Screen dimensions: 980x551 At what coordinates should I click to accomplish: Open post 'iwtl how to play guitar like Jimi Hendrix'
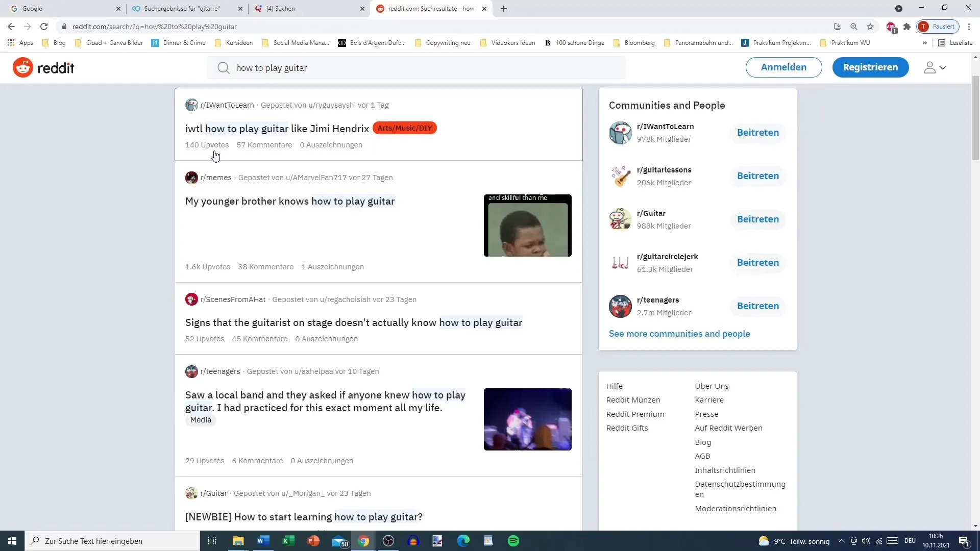[x=277, y=129]
